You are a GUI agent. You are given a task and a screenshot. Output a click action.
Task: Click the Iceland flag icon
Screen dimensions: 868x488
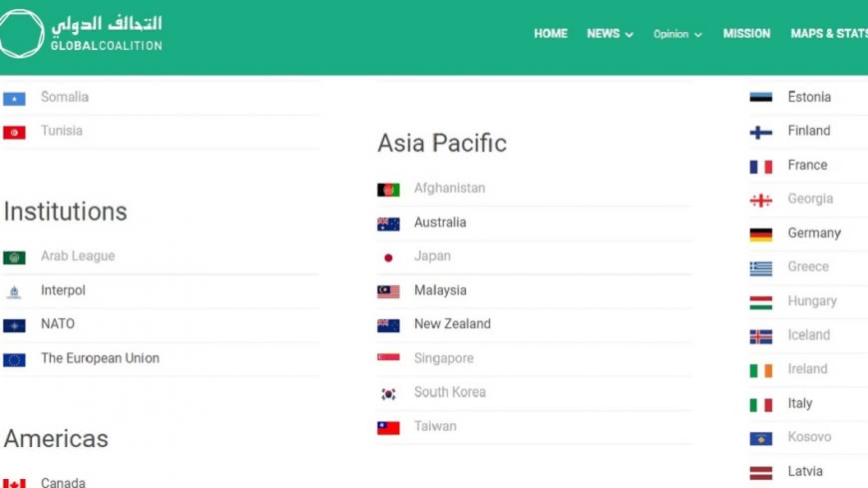[x=761, y=336]
